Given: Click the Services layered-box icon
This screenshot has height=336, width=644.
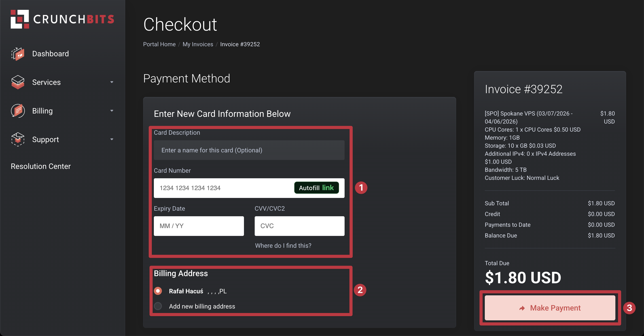Looking at the screenshot, I should point(18,82).
